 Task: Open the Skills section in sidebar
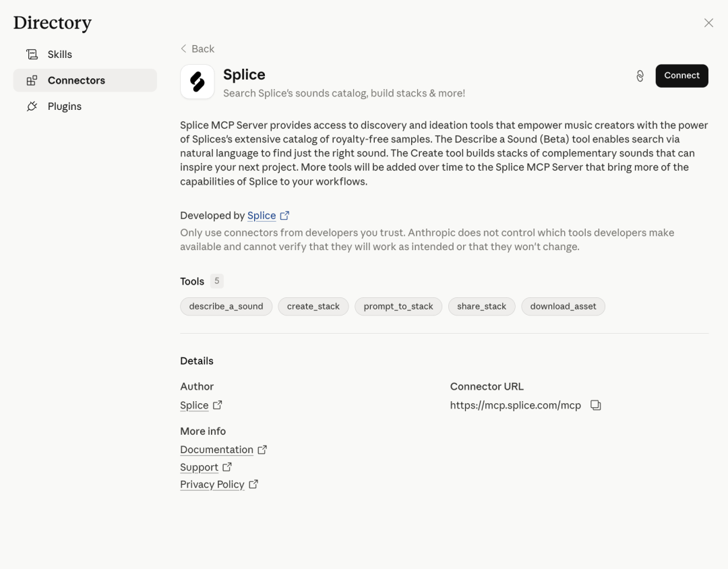[60, 55]
